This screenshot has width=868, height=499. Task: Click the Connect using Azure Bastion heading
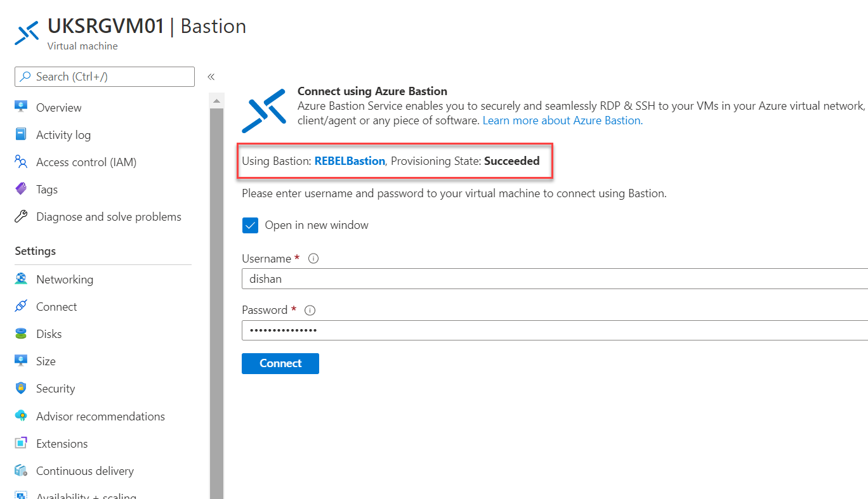click(372, 91)
